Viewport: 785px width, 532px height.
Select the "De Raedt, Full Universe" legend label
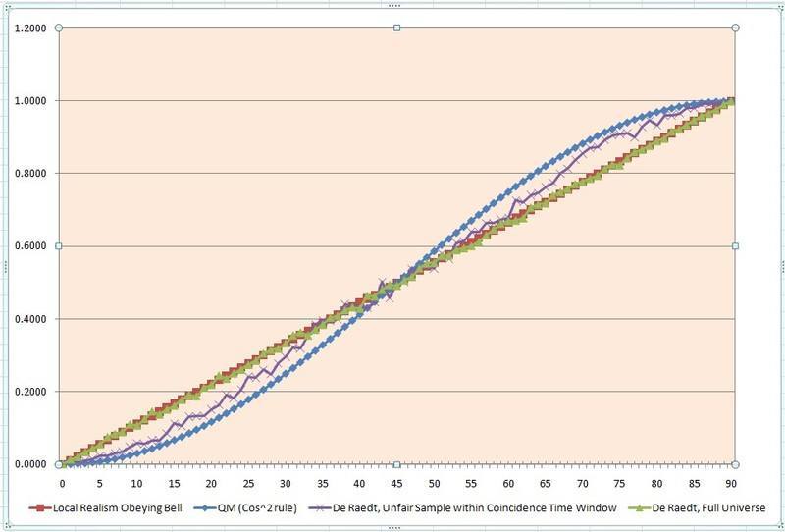708,508
